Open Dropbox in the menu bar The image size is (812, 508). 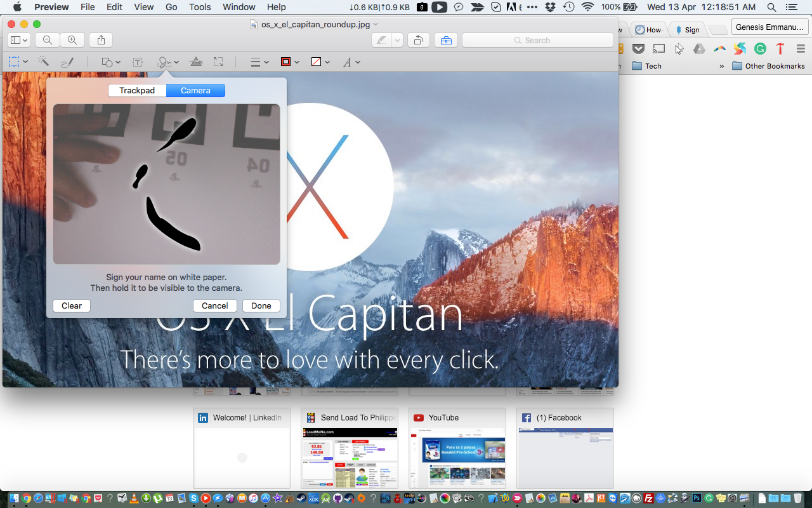coord(551,7)
